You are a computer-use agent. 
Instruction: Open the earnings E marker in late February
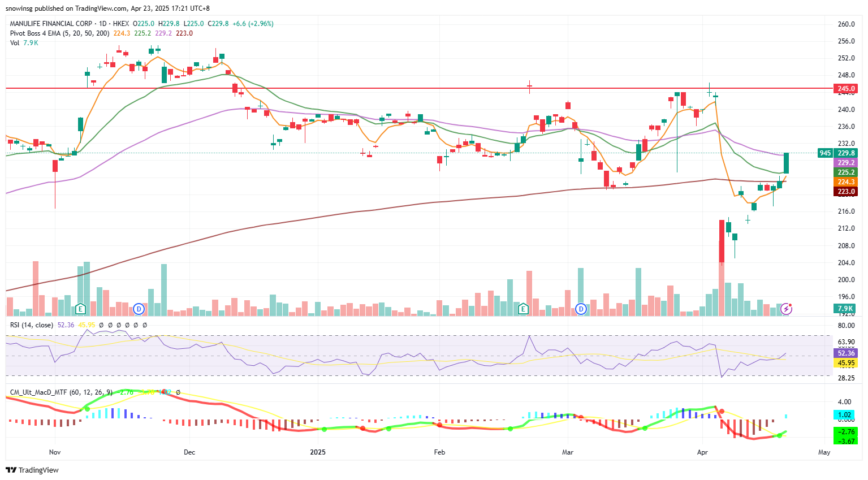[x=523, y=309]
